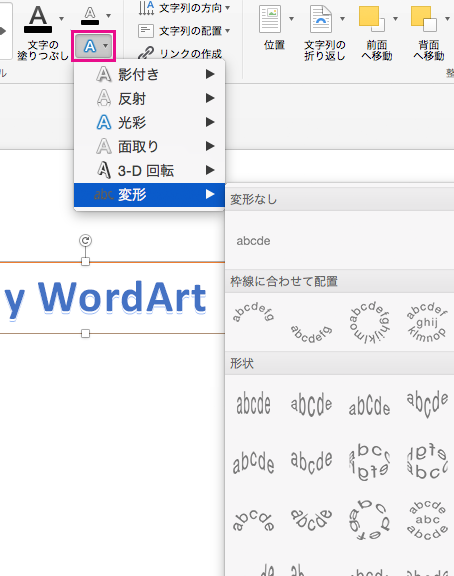Screen dimensions: 454x576
Task: Select first warp shape in 形状 row one
Action: click(253, 404)
